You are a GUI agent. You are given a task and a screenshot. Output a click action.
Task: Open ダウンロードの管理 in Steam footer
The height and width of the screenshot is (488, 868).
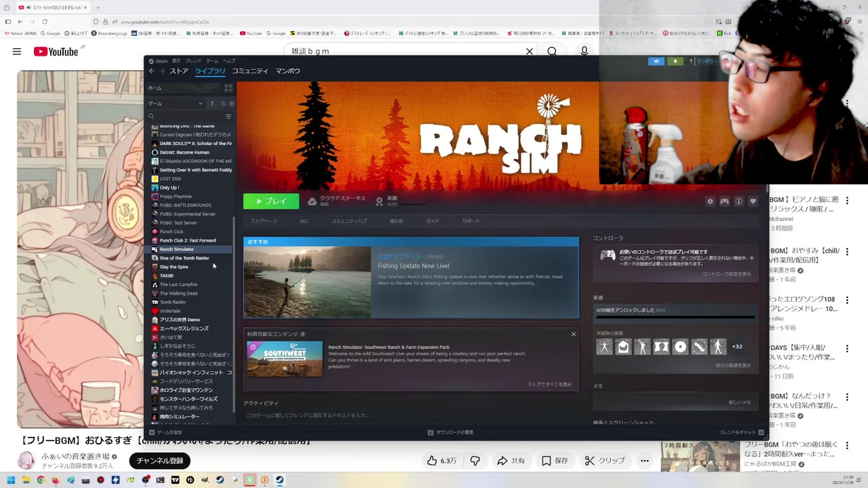point(450,432)
